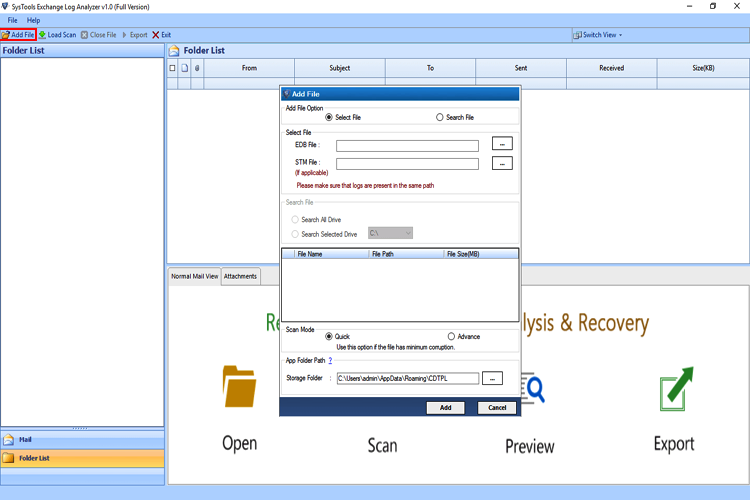Screen dimensions: 750x500
Task: Click the document icon column header
Action: [185, 68]
